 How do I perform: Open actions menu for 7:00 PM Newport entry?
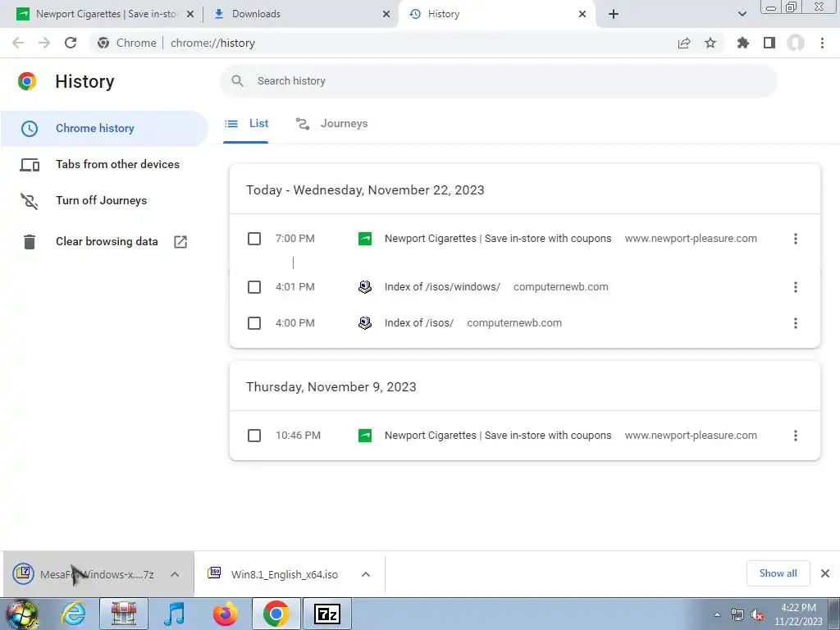click(796, 239)
